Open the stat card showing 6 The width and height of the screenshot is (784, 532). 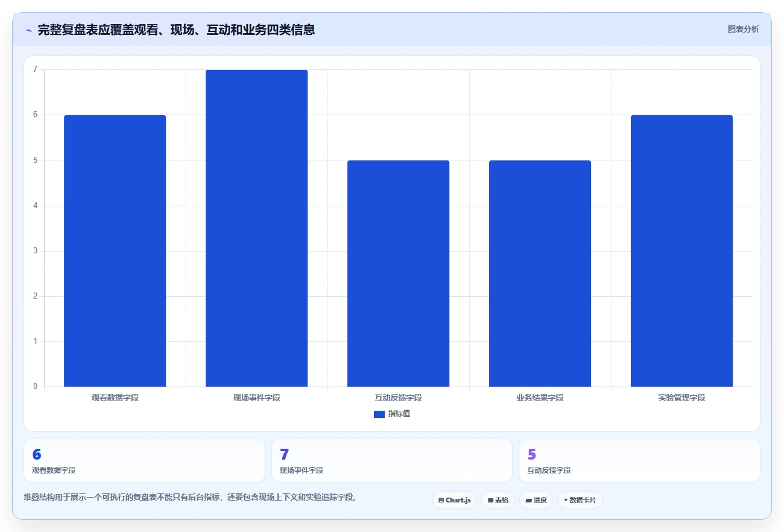(144, 460)
